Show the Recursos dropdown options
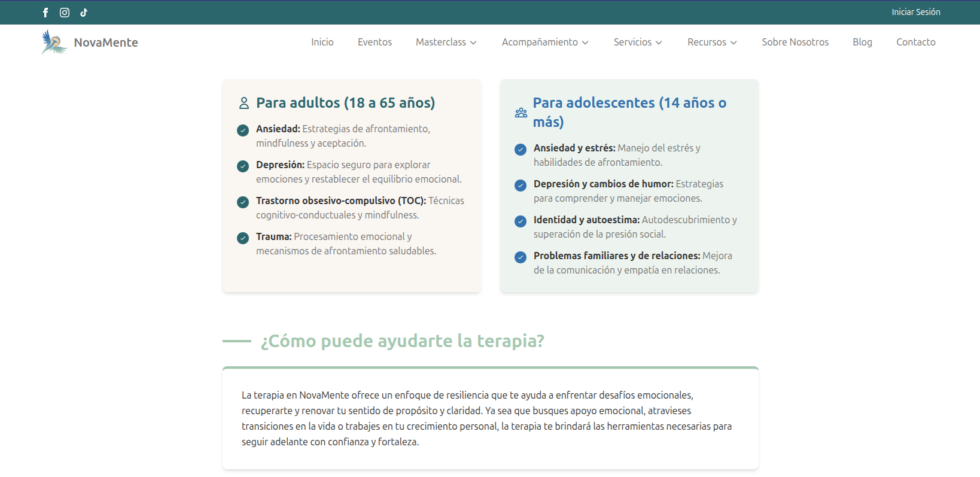Viewport: 980px width, 477px height. tap(712, 42)
